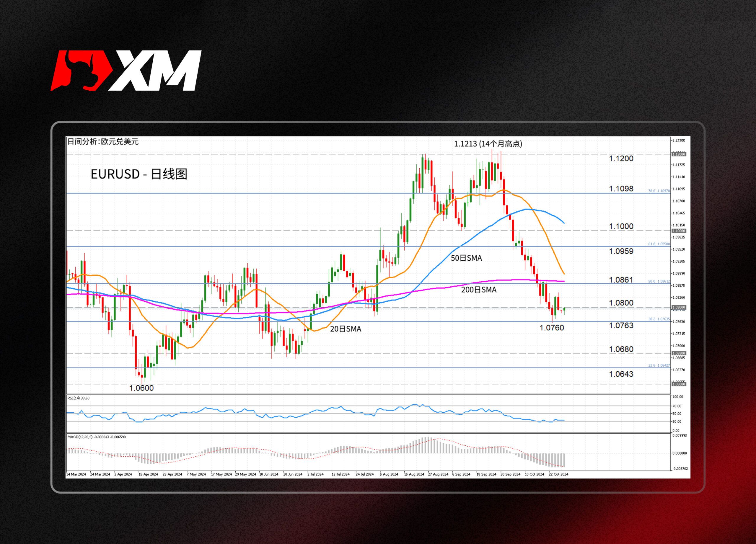
Task: Click the 22 Oct 2024 date label
Action: [x=558, y=474]
